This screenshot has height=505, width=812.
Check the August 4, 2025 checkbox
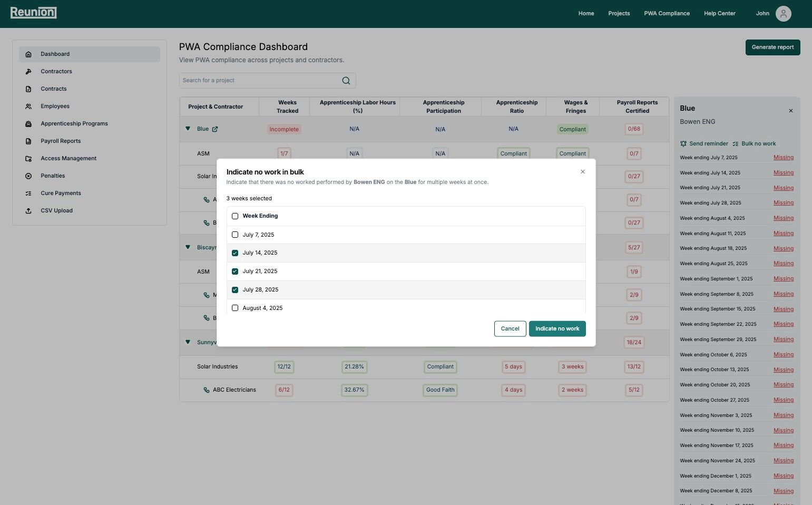(x=235, y=308)
